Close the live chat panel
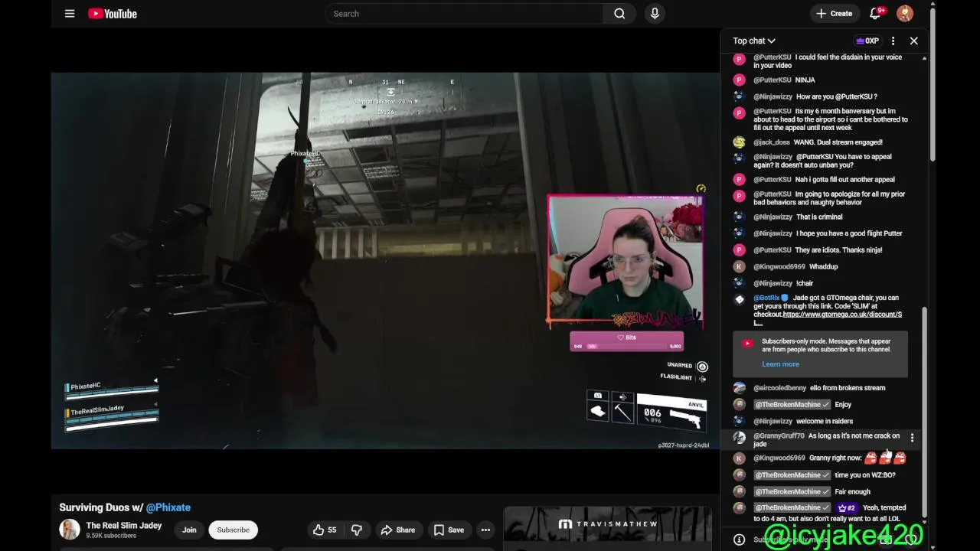The width and height of the screenshot is (980, 551). (x=913, y=41)
